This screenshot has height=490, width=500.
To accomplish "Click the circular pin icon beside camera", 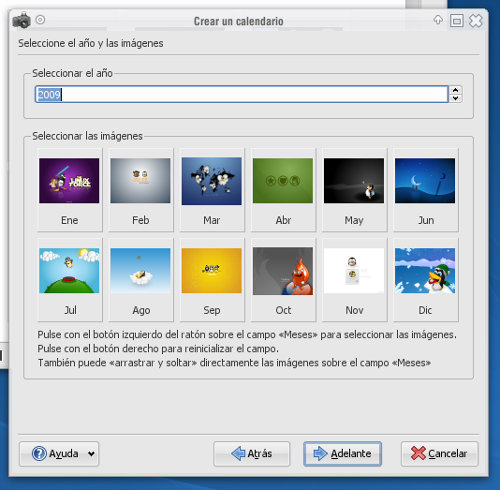I will pyautogui.click(x=40, y=20).
